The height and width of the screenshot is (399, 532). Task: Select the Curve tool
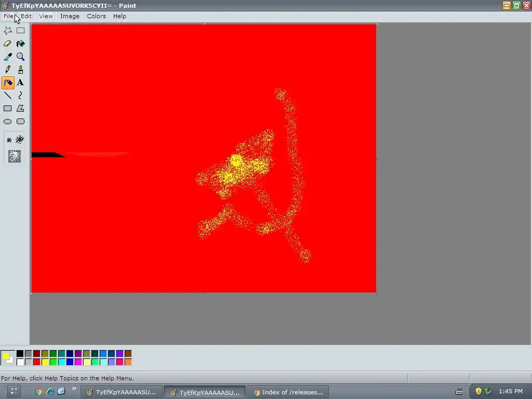[21, 96]
